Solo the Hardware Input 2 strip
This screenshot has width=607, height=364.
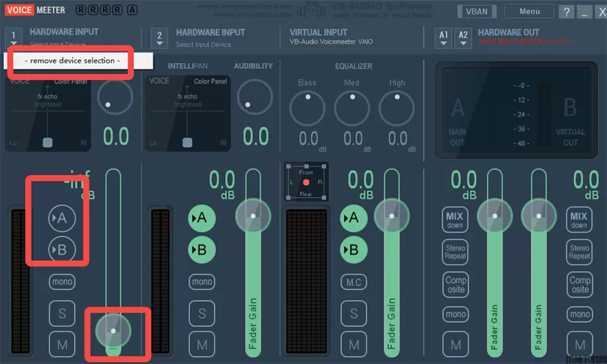click(202, 313)
